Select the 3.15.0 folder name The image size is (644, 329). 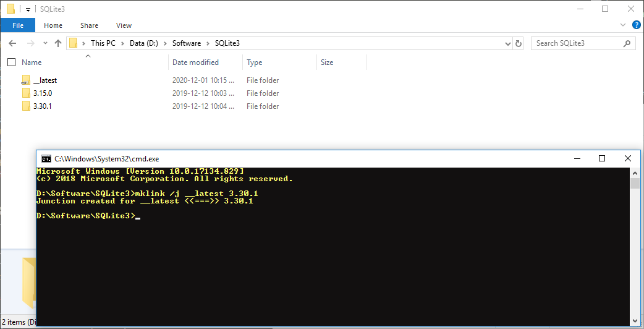click(x=43, y=93)
